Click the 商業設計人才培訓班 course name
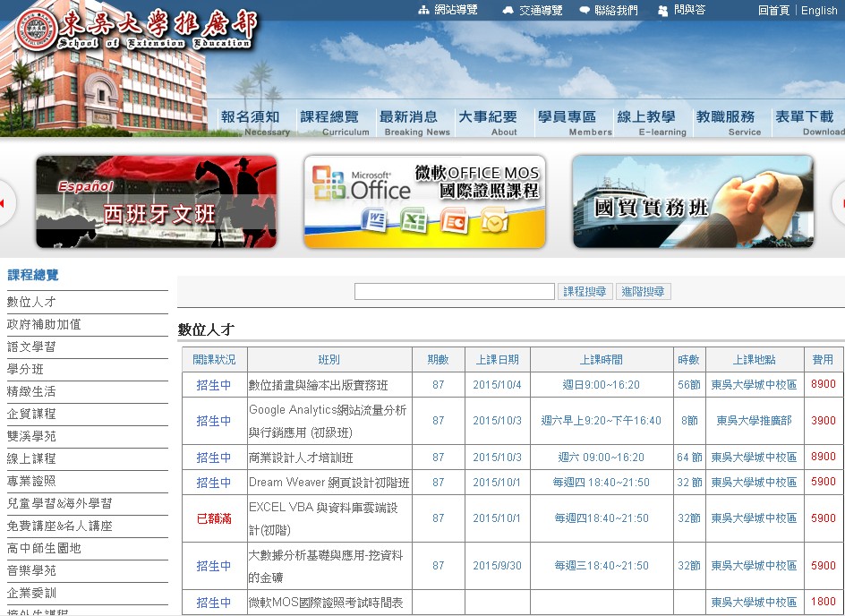 [x=301, y=458]
